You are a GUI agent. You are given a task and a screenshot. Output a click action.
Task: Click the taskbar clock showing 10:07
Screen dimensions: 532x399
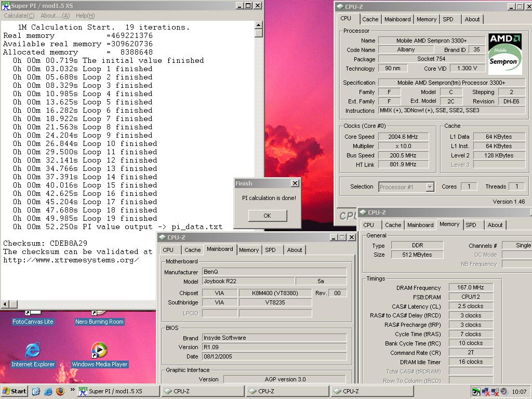click(x=519, y=392)
